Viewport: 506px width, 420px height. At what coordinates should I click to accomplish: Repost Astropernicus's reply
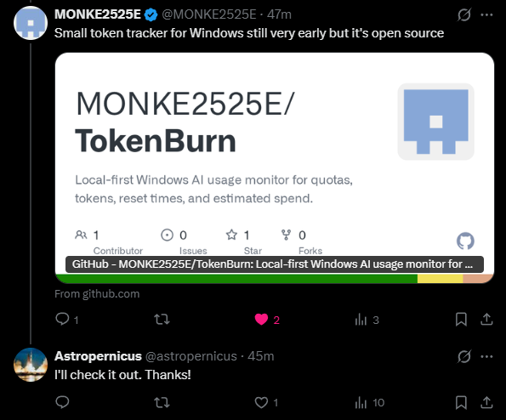pos(162,403)
